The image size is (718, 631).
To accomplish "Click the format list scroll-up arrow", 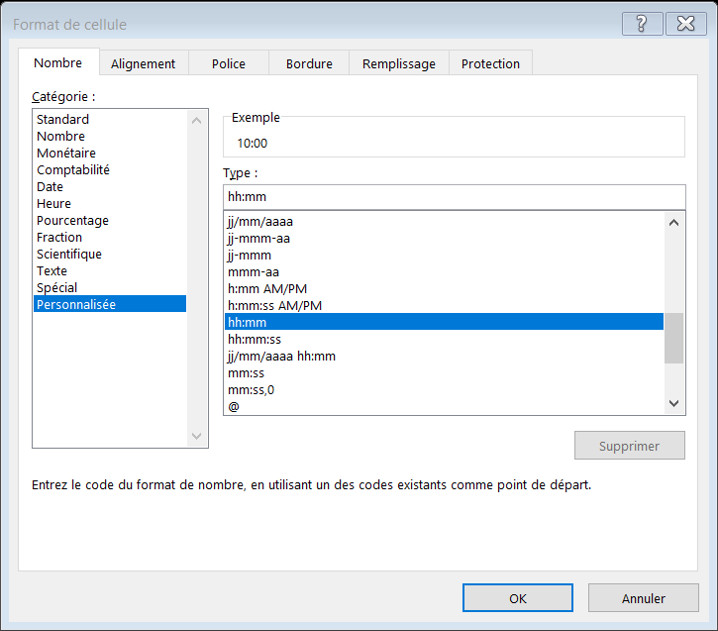I will 674,223.
